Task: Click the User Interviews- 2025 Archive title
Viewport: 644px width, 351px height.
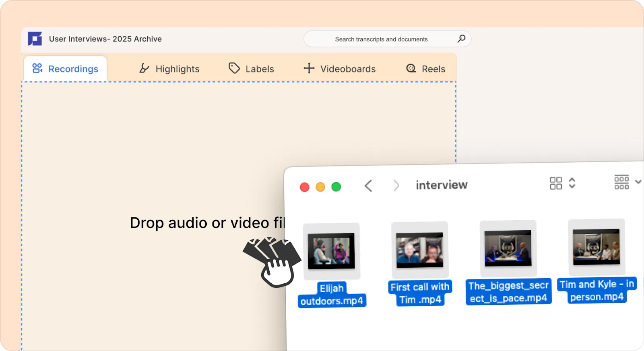Action: [105, 39]
